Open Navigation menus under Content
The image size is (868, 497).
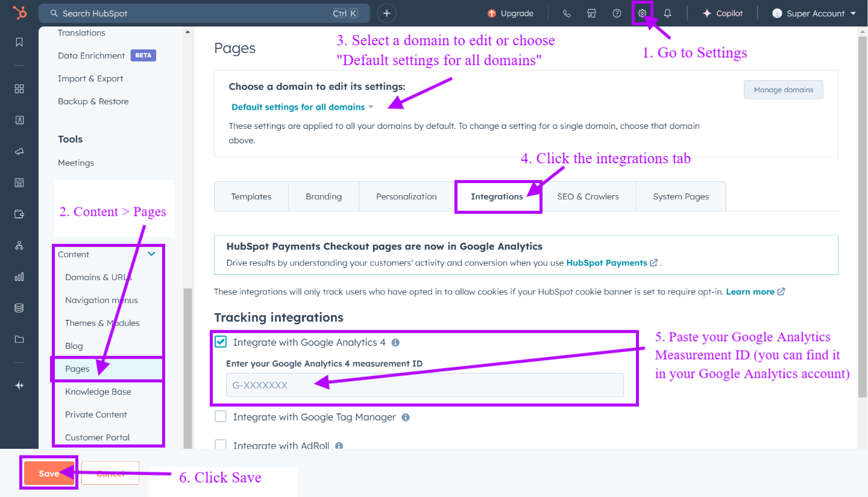[x=102, y=300]
